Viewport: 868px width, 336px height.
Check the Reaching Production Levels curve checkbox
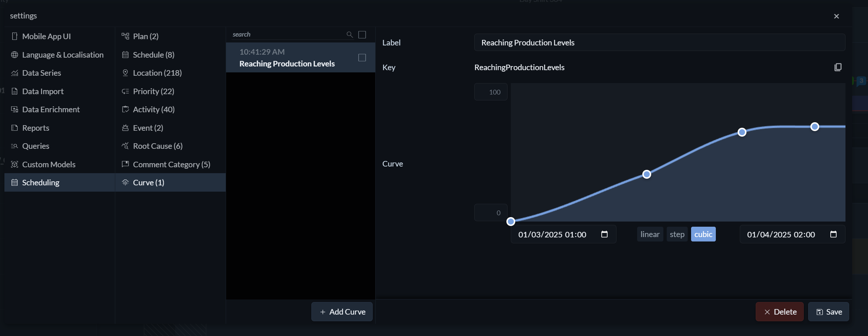[x=362, y=58]
